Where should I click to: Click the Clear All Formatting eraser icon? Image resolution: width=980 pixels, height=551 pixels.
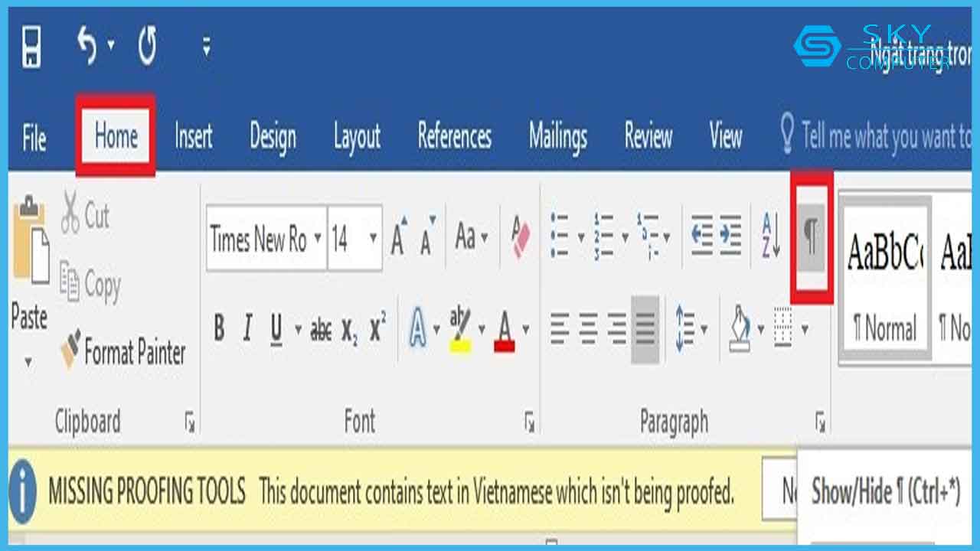pos(520,238)
